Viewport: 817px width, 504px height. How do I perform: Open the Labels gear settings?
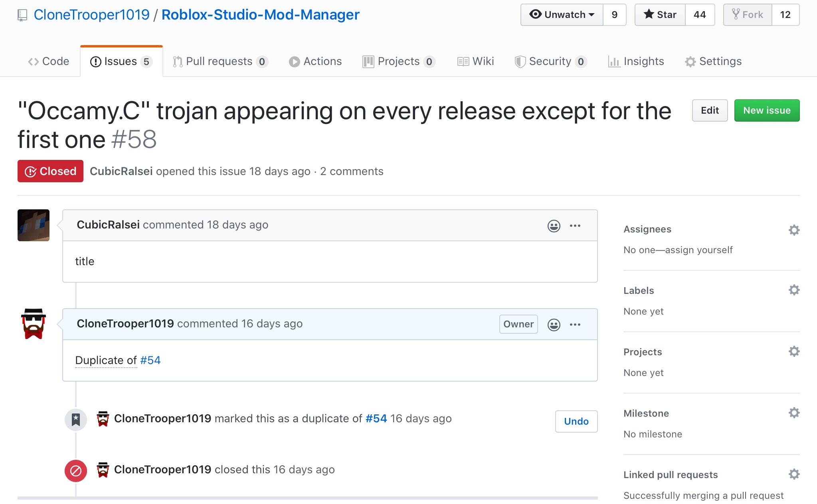[x=794, y=290]
